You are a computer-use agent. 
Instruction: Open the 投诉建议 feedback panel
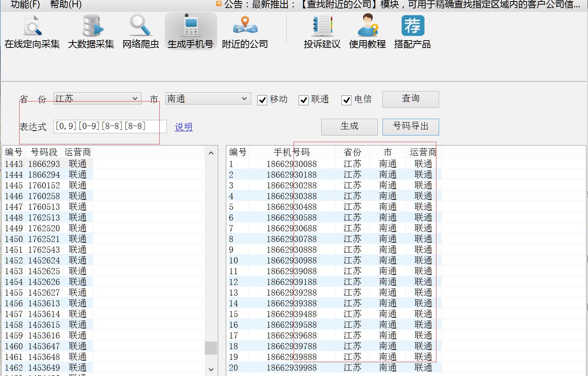322,31
